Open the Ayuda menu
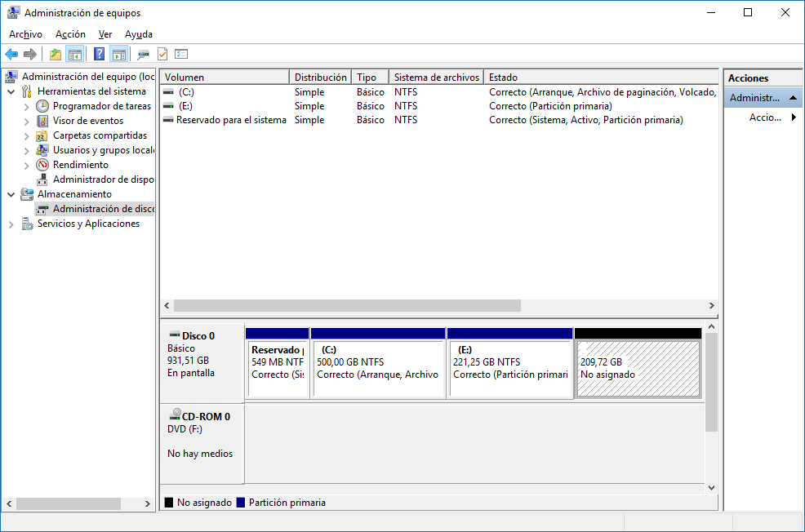The image size is (805, 532). click(x=139, y=34)
